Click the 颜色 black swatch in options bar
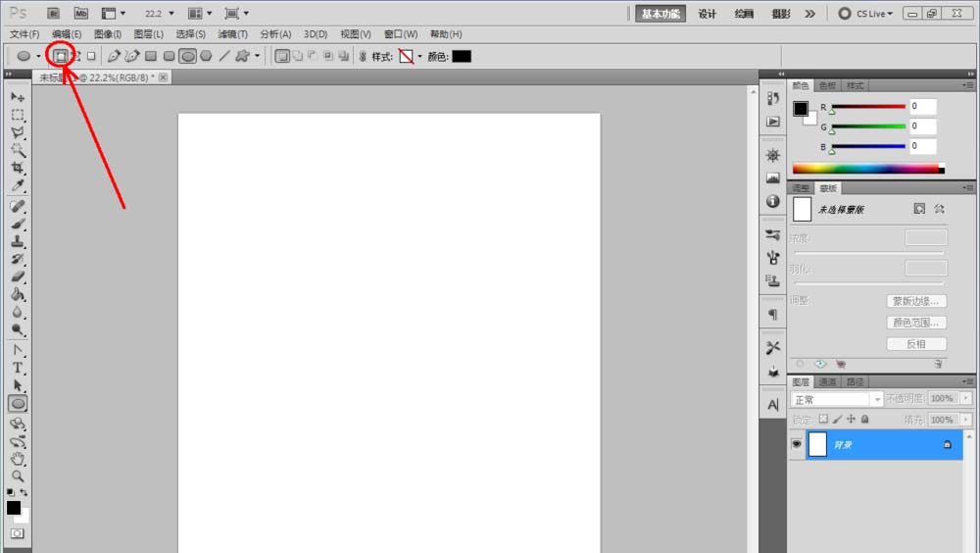 pyautogui.click(x=462, y=56)
